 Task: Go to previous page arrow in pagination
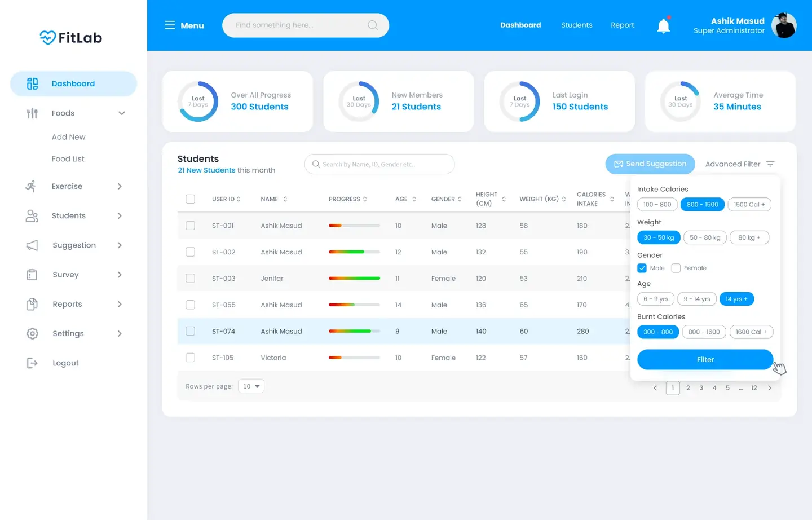655,388
